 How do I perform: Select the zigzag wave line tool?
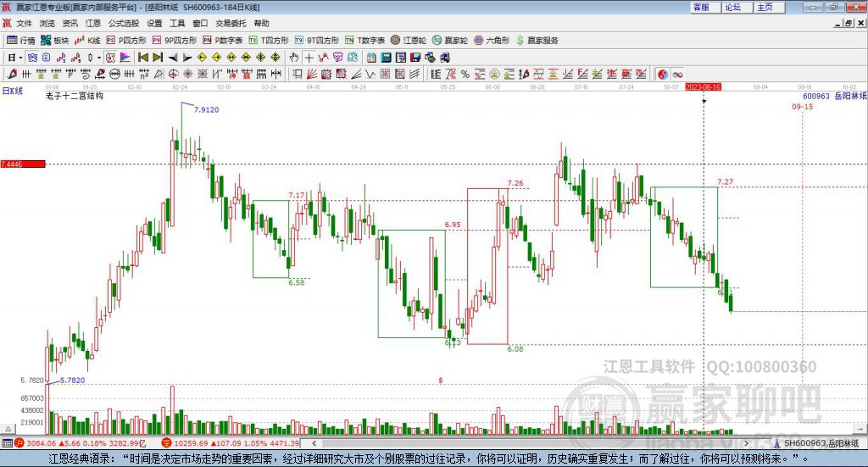370,74
